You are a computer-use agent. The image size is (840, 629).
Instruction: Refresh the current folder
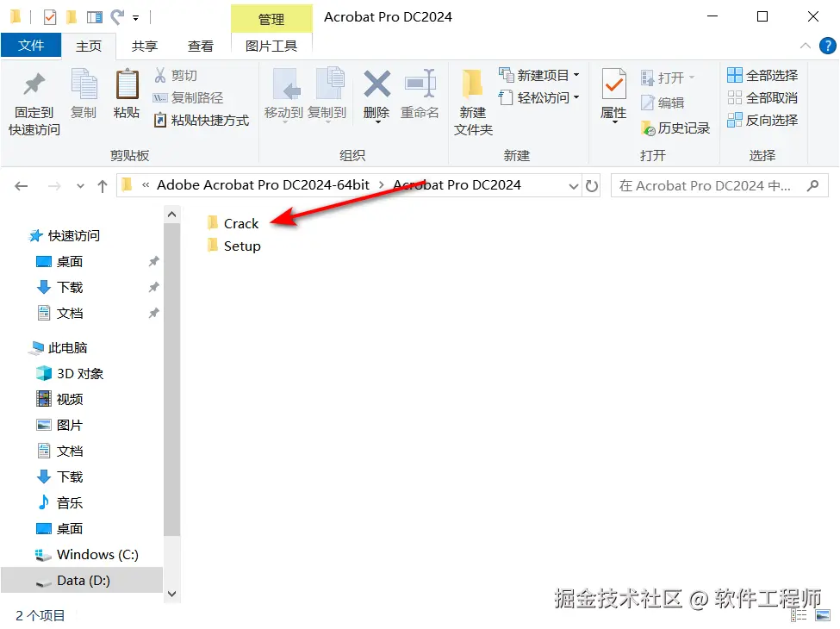click(x=592, y=186)
